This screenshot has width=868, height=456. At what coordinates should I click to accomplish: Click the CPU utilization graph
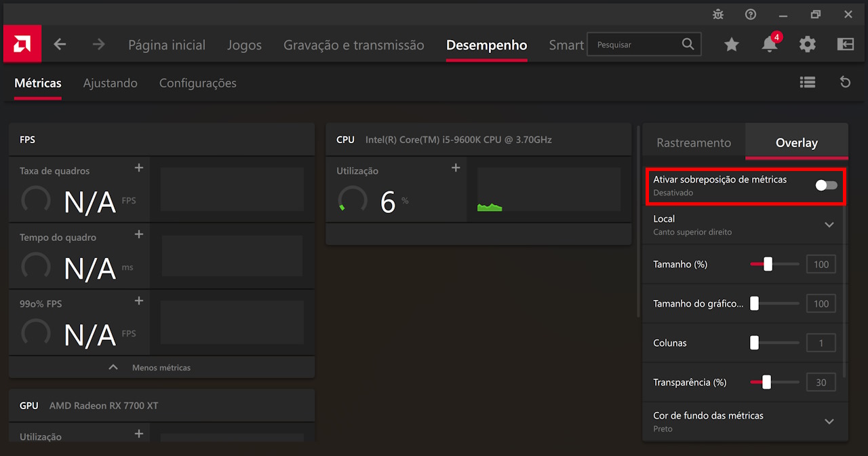(549, 189)
